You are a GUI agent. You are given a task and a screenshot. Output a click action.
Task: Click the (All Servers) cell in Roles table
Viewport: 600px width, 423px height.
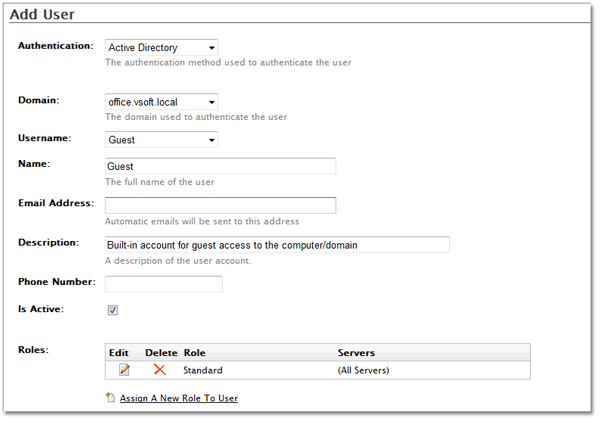point(363,370)
